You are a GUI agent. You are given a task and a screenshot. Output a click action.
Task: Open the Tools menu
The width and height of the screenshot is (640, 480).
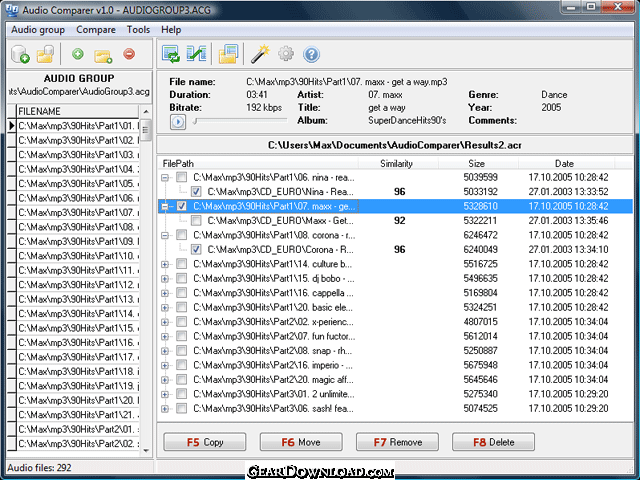point(138,30)
